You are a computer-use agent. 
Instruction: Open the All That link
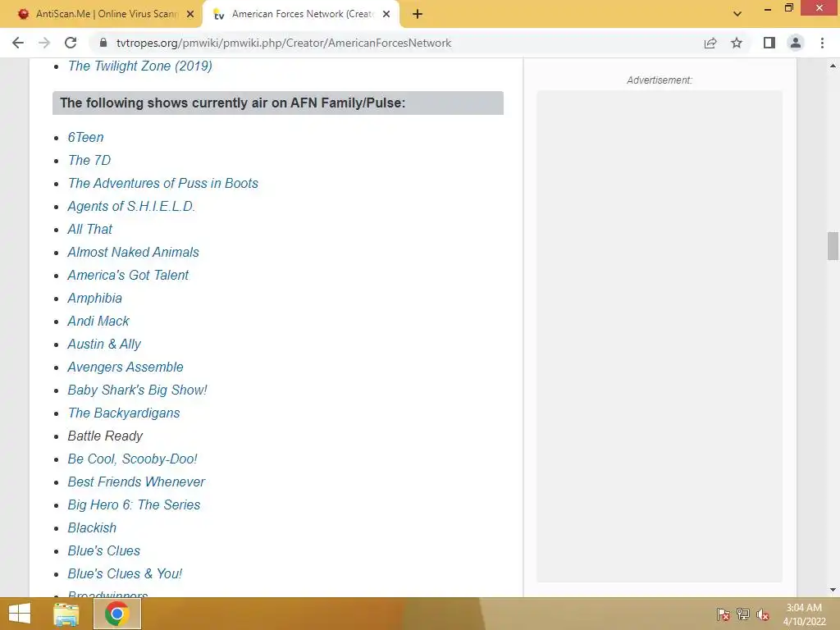pyautogui.click(x=90, y=230)
